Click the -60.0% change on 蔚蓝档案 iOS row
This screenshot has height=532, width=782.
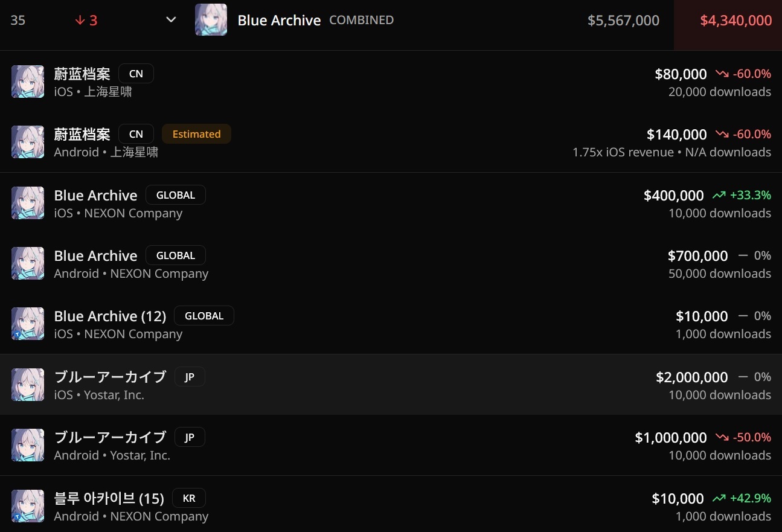(x=752, y=74)
